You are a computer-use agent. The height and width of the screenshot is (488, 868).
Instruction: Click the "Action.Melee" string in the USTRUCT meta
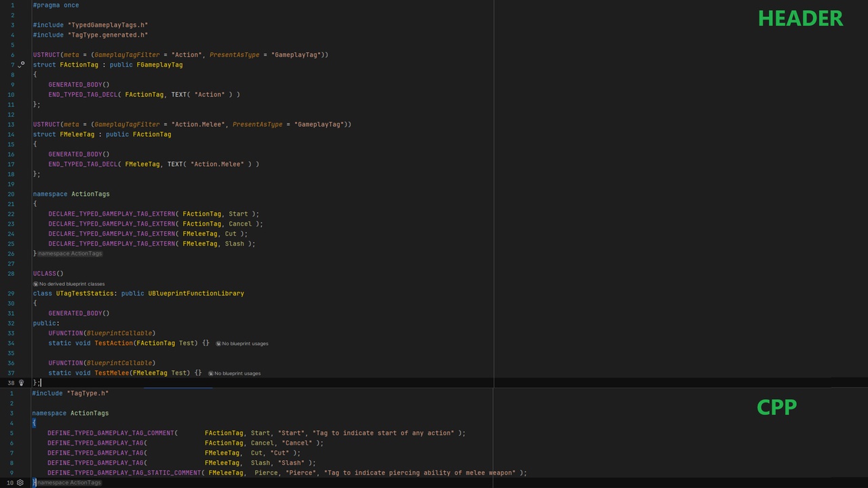click(x=198, y=125)
